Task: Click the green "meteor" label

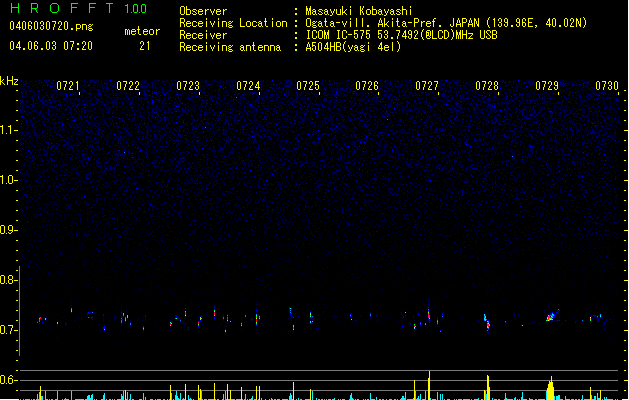Action: 142,31
